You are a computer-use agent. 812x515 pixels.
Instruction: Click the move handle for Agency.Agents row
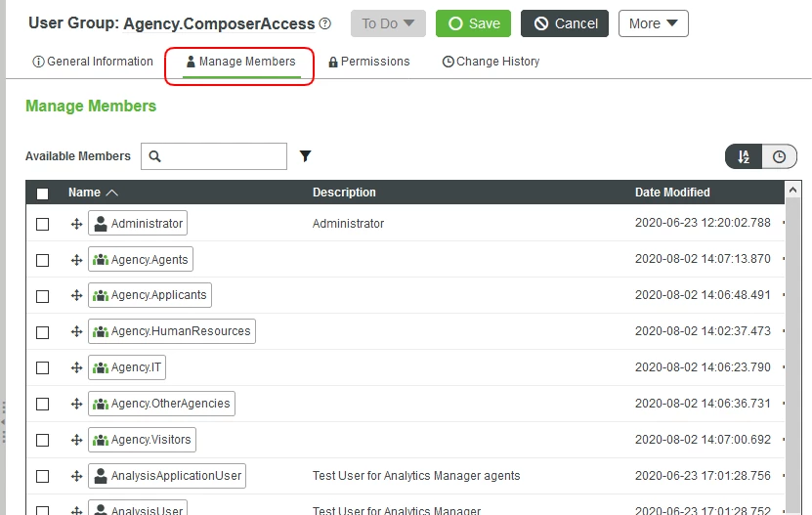coord(76,260)
